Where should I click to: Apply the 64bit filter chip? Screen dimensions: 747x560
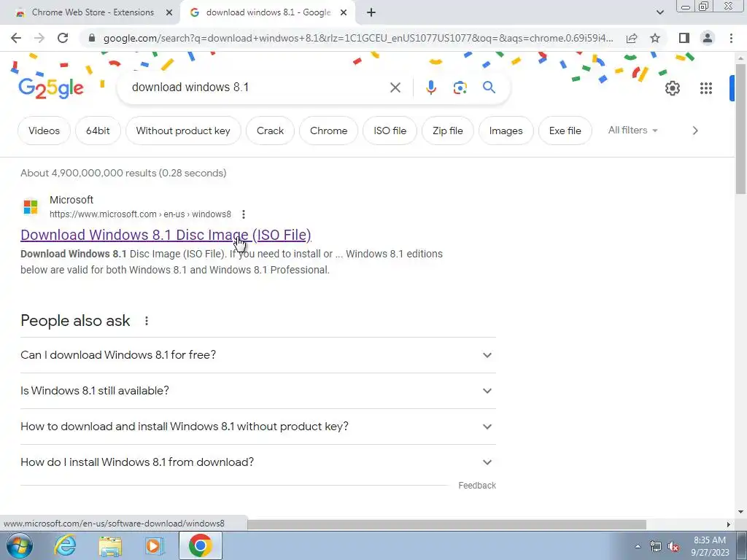[x=98, y=131]
